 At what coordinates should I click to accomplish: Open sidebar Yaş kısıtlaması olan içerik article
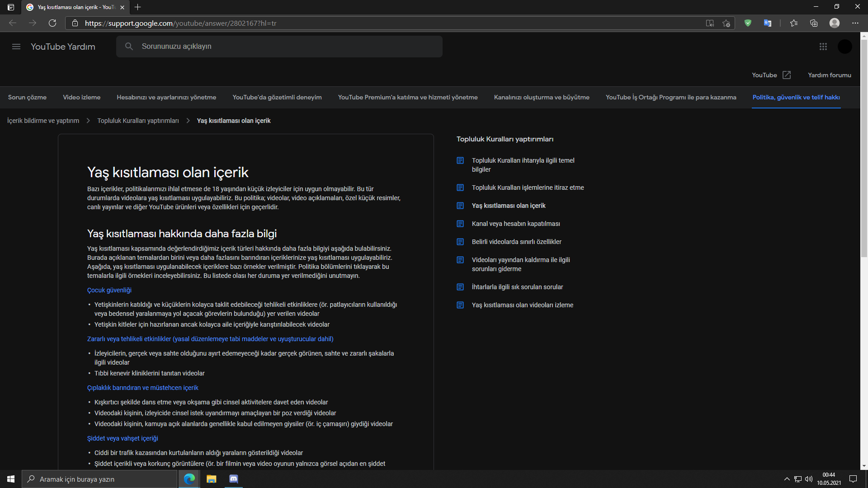[509, 206]
